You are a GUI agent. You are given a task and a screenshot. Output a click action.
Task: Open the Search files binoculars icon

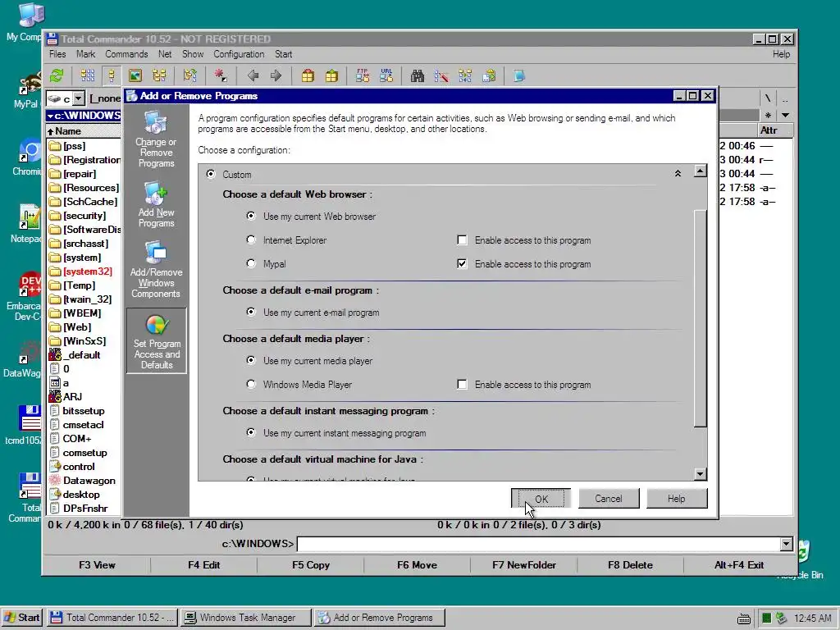[x=418, y=75]
